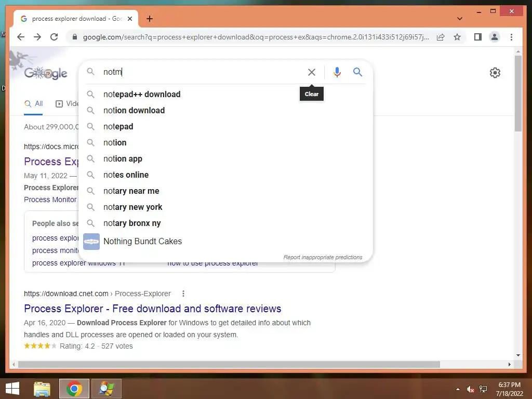Switch to the All results tab
The width and height of the screenshot is (532, 399).
click(33, 104)
